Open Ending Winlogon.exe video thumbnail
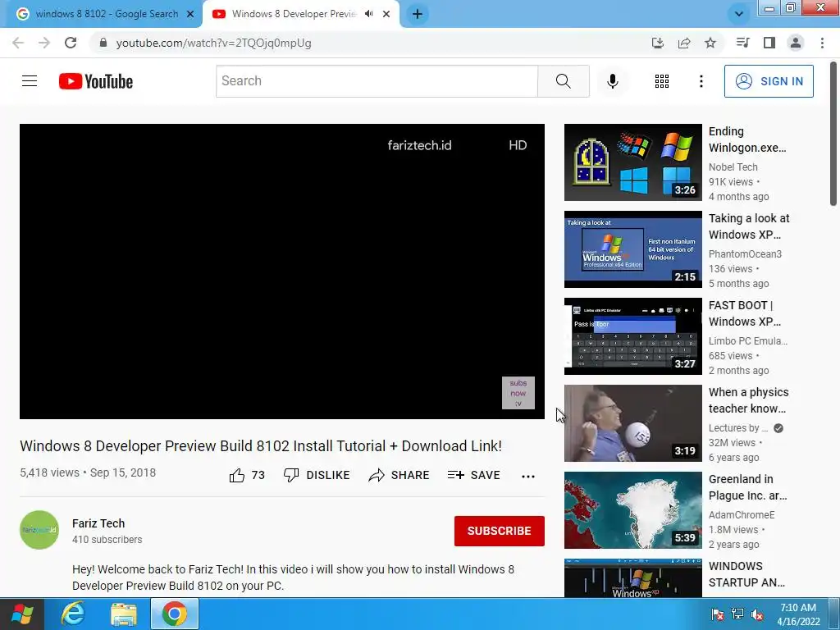 [x=632, y=162]
